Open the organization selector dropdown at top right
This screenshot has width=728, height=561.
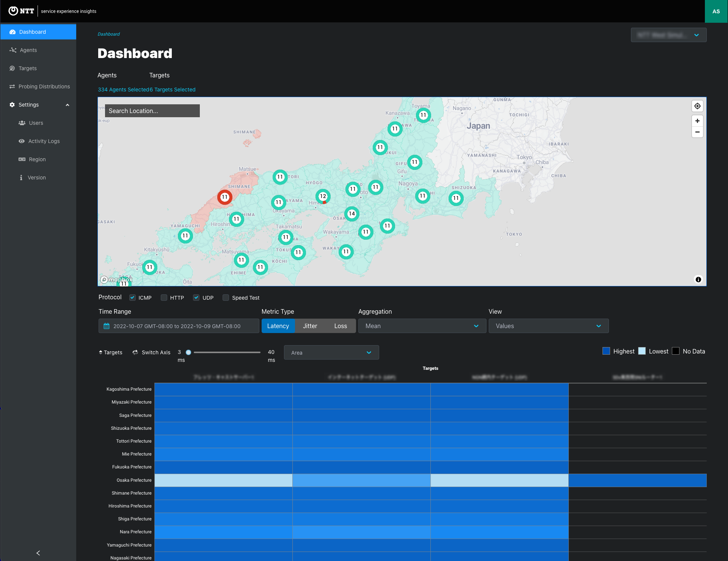coord(668,35)
